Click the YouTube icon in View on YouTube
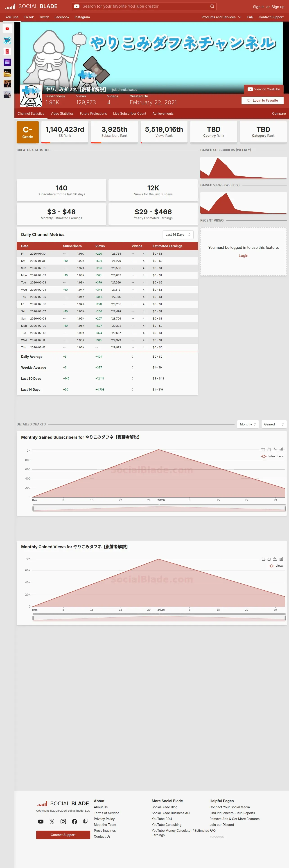The height and width of the screenshot is (868, 289). tap(250, 89)
